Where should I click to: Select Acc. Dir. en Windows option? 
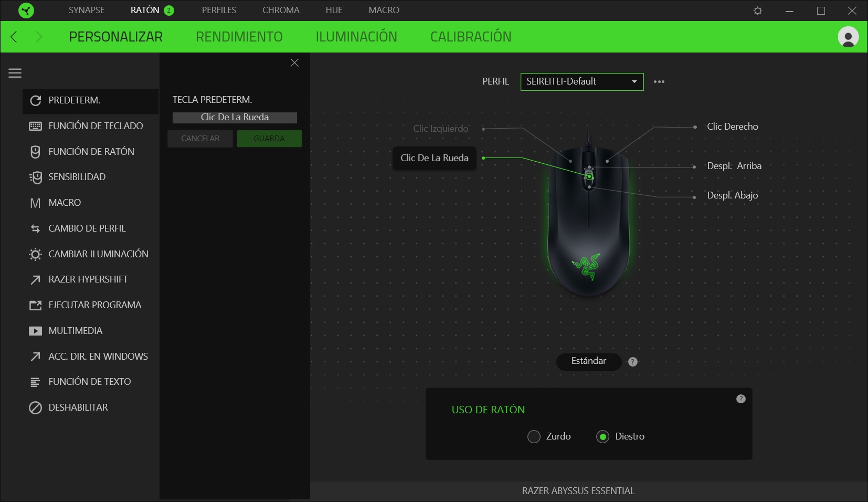pyautogui.click(x=90, y=357)
